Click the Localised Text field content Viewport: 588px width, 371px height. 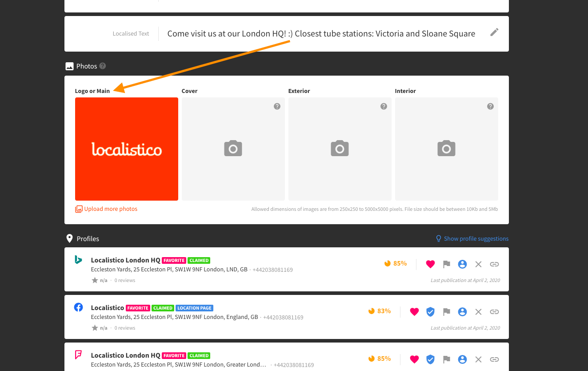coord(321,34)
